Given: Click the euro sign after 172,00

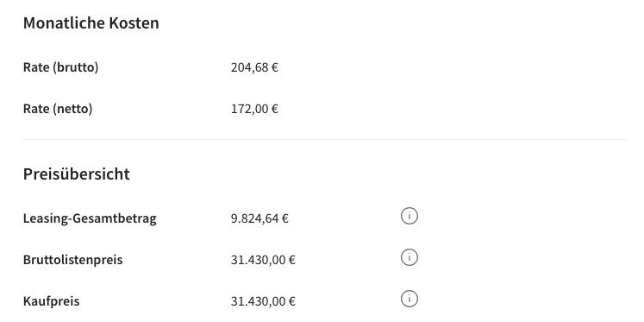Looking at the screenshot, I should click(275, 109).
